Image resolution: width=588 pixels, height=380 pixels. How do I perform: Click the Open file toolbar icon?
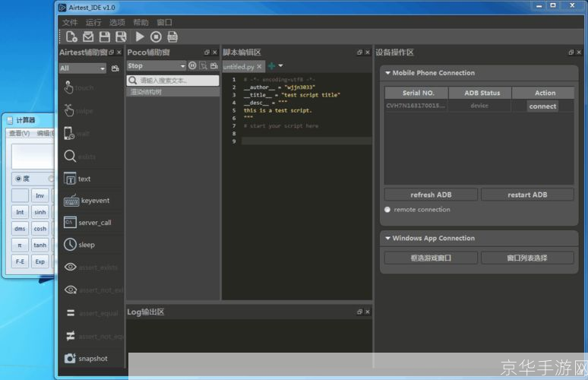pos(88,36)
